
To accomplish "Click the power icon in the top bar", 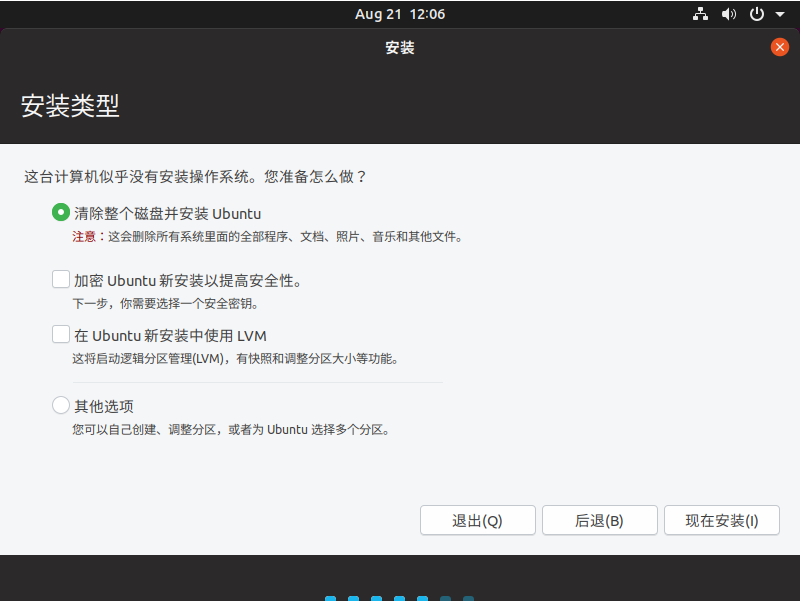I will 756,14.
